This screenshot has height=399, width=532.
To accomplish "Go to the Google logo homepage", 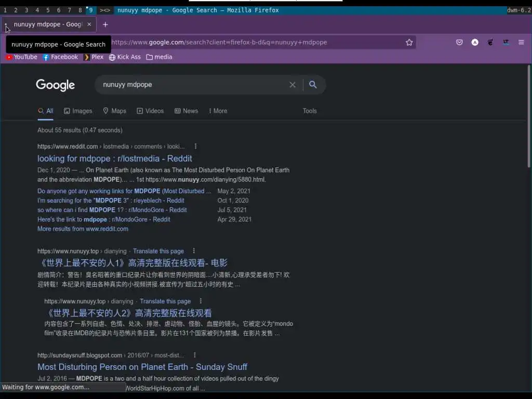I will (x=55, y=85).
